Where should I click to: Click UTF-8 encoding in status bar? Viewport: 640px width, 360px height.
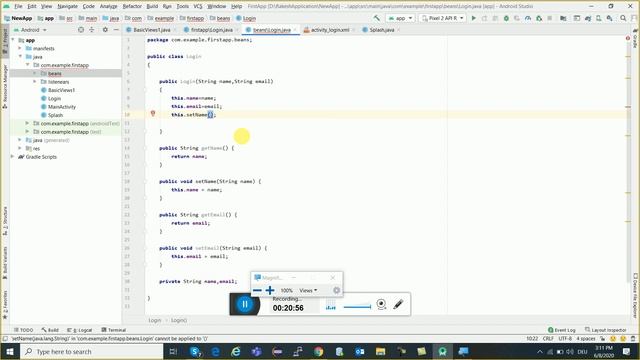(565, 339)
